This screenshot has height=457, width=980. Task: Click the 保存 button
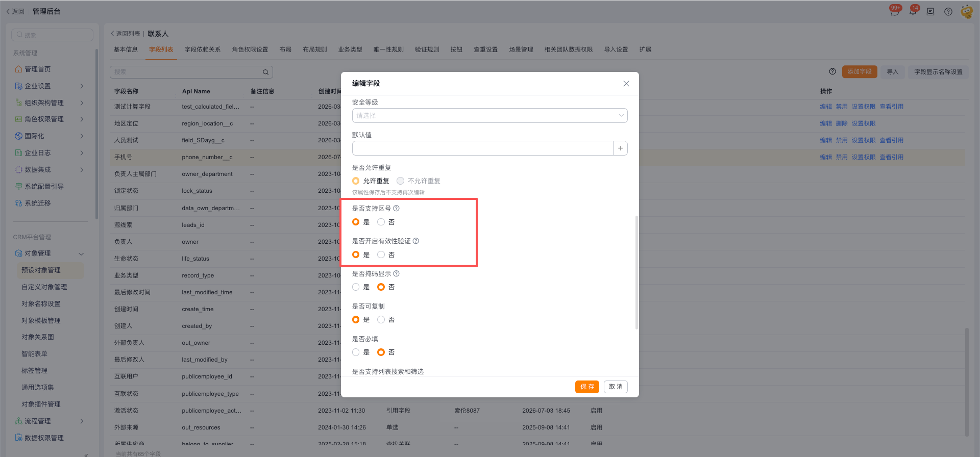(587, 387)
